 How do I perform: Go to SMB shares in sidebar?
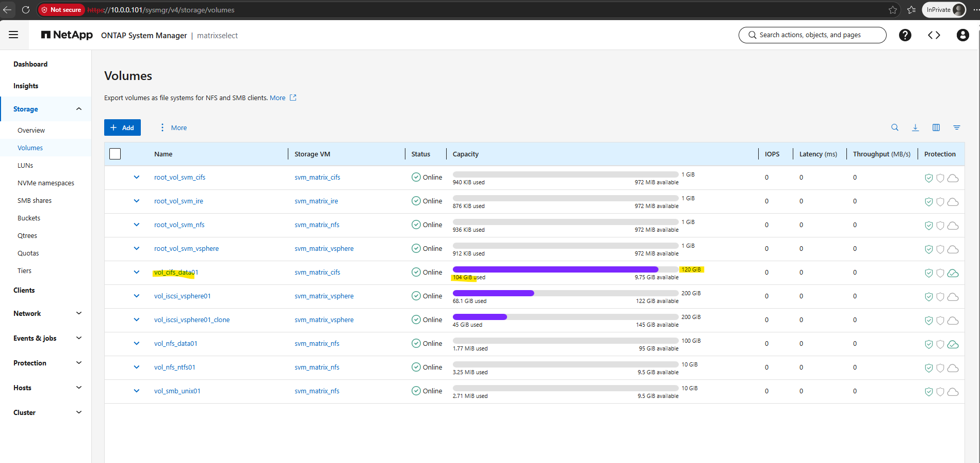pyautogui.click(x=35, y=200)
